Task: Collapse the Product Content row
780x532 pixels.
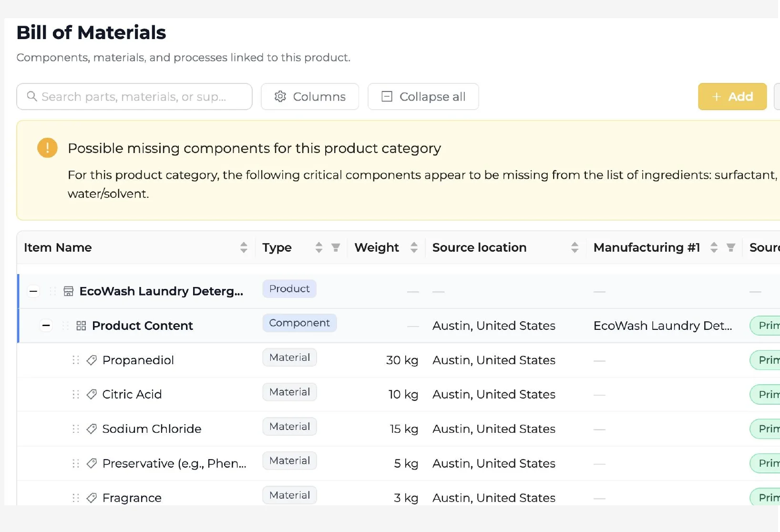Action: coord(46,326)
